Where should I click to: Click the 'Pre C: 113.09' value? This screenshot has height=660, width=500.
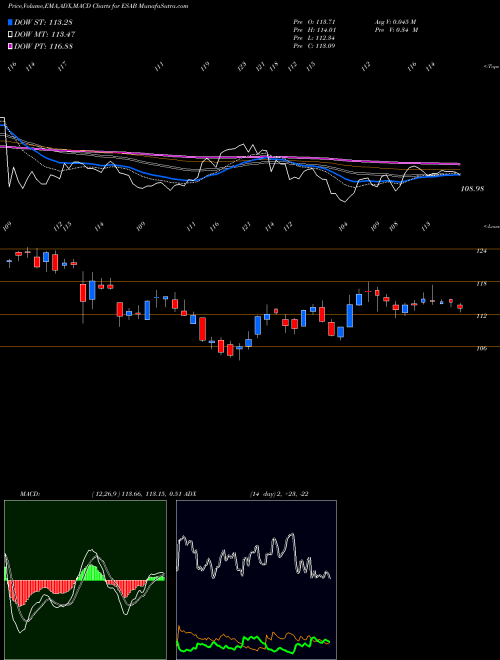[x=314, y=46]
